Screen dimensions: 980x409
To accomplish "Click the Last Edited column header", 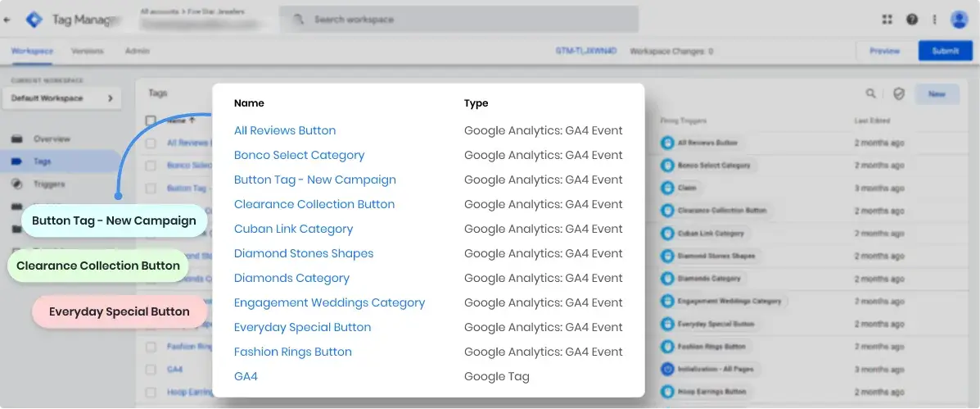I will (872, 120).
